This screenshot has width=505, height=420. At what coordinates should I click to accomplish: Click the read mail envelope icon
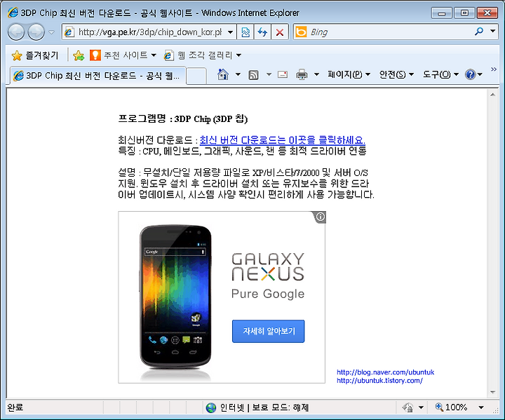click(283, 75)
